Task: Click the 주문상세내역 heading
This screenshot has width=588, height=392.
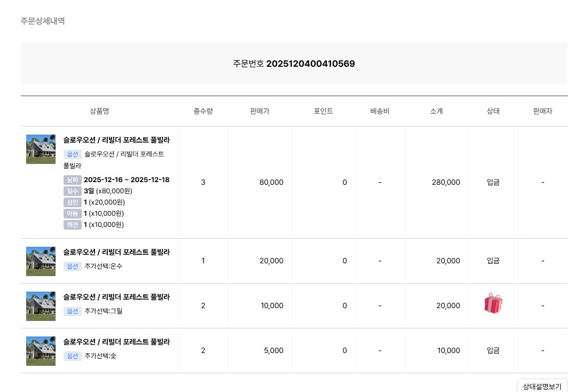Action: coord(43,21)
